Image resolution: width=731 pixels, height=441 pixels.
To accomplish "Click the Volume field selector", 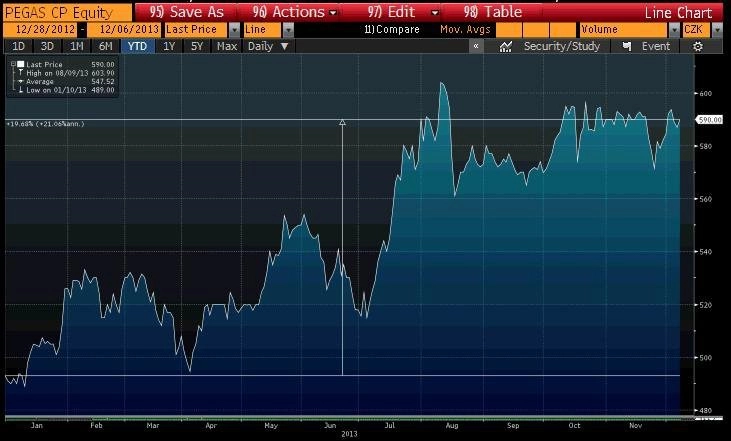I will [x=624, y=30].
